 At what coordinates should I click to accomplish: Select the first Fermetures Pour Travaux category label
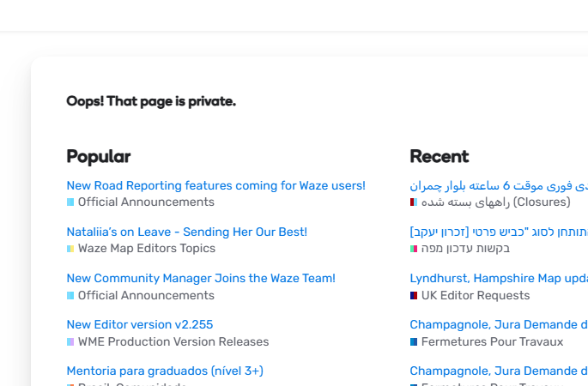(x=492, y=341)
